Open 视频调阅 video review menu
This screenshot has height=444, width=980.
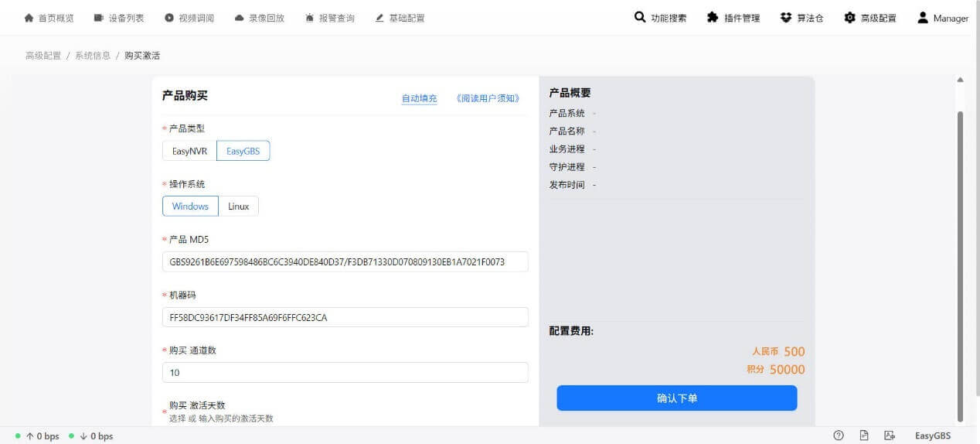189,18
